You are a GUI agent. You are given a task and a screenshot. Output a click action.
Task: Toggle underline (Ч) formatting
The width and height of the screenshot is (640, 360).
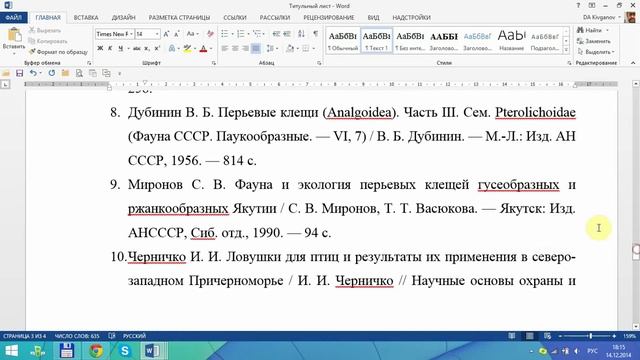click(120, 49)
